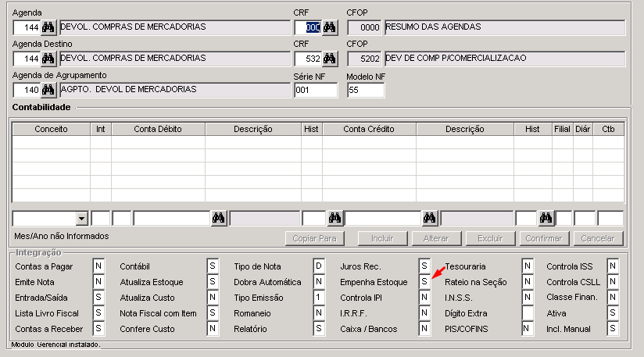Click the Confirmar button
The width and height of the screenshot is (644, 357).
click(544, 238)
